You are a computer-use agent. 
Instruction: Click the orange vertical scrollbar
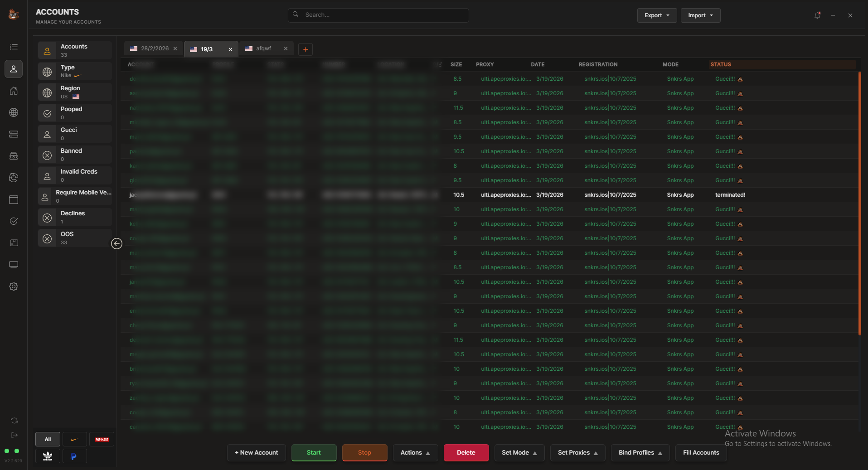859,204
